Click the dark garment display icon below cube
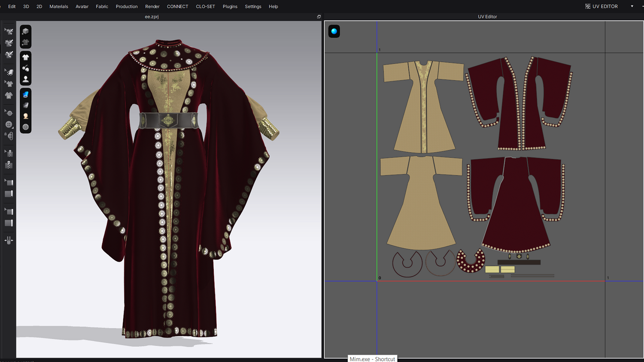Viewport: 644px width, 362px height. pos(26,42)
